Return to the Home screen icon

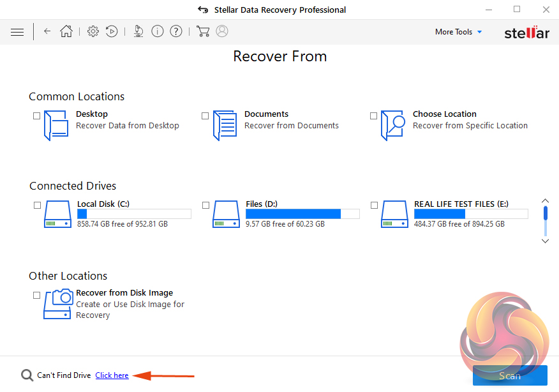66,31
